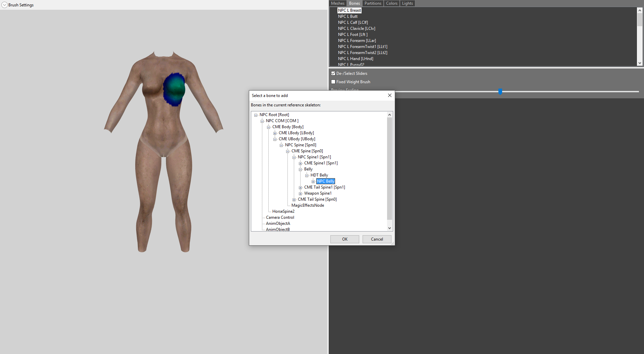Cancel the bone selection dialog
The height and width of the screenshot is (354, 644).
click(377, 239)
